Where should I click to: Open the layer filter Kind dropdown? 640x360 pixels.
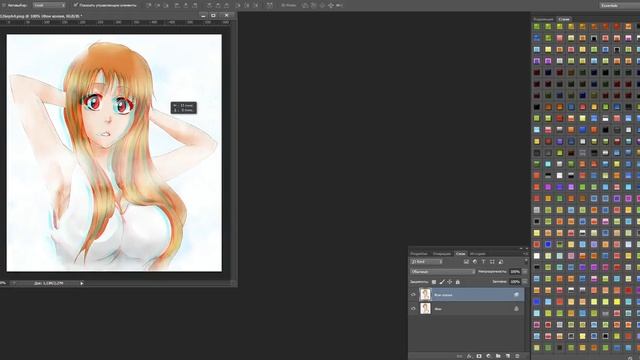426,262
